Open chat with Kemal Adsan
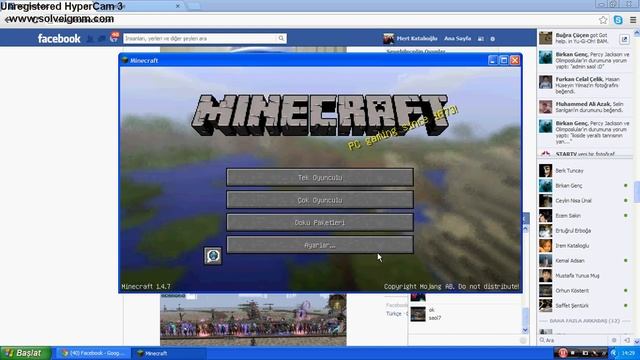The height and width of the screenshot is (360, 640). pos(585,260)
